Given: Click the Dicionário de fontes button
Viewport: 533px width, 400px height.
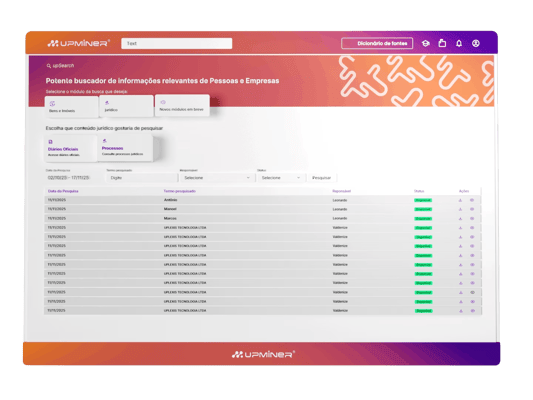Looking at the screenshot, I should coord(377,44).
